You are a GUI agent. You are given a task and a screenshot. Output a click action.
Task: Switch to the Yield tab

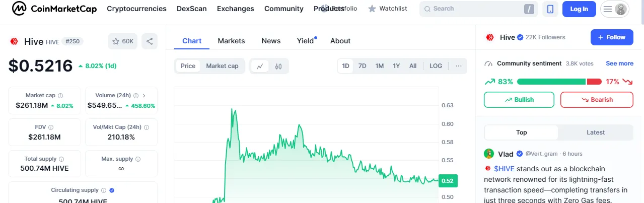point(305,41)
